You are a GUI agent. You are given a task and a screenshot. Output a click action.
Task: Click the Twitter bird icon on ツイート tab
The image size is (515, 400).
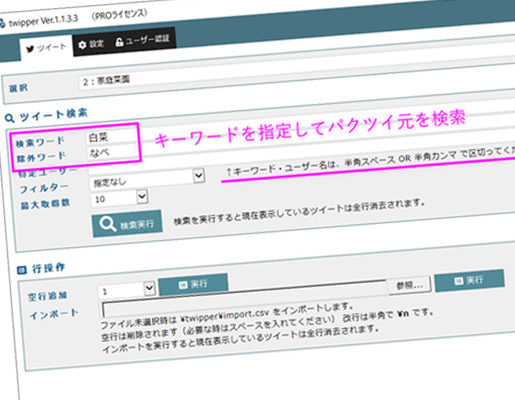pyautogui.click(x=30, y=49)
